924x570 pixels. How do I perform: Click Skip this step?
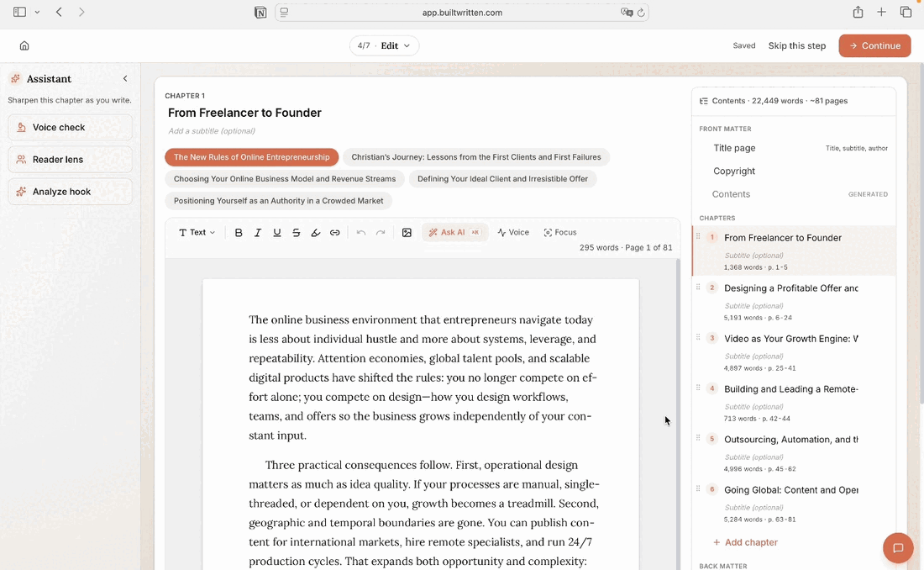pos(796,45)
